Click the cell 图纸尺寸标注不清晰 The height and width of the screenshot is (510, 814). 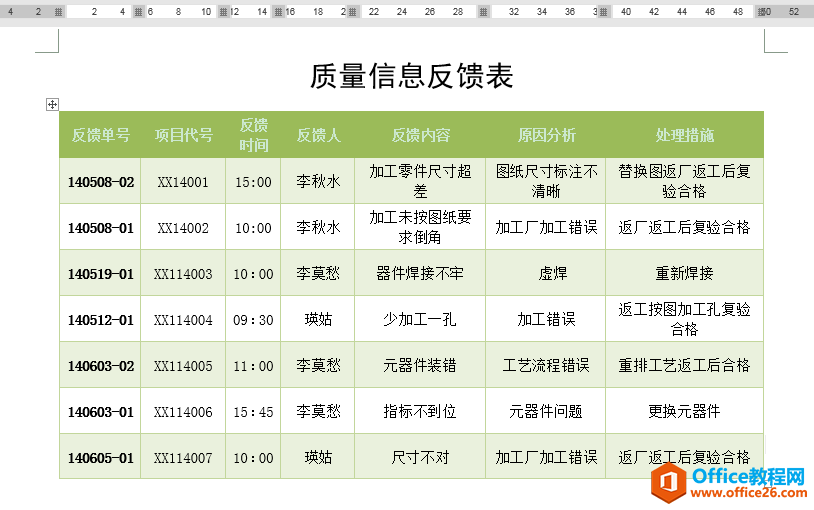point(546,181)
